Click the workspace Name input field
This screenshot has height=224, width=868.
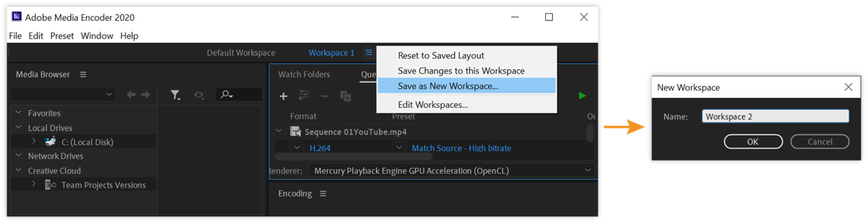pos(775,117)
